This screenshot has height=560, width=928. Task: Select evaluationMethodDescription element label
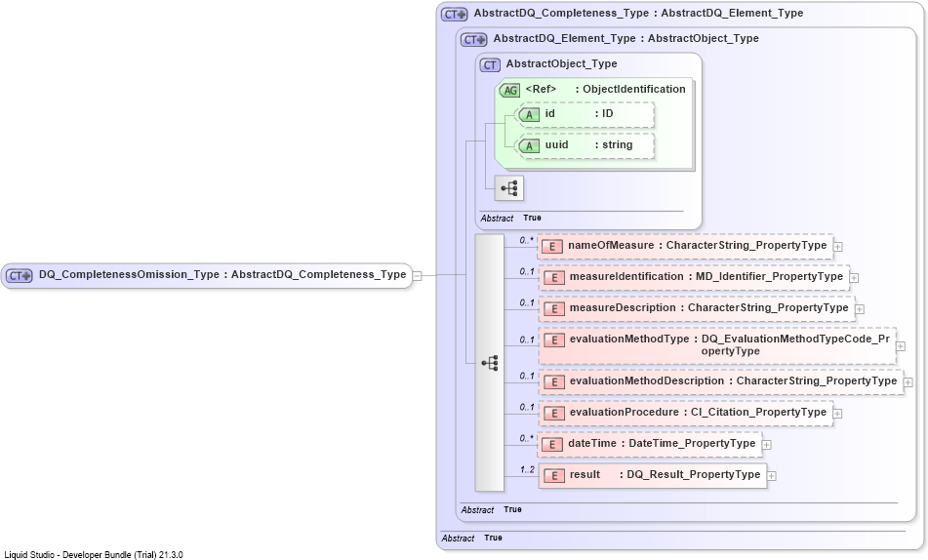pos(733,381)
